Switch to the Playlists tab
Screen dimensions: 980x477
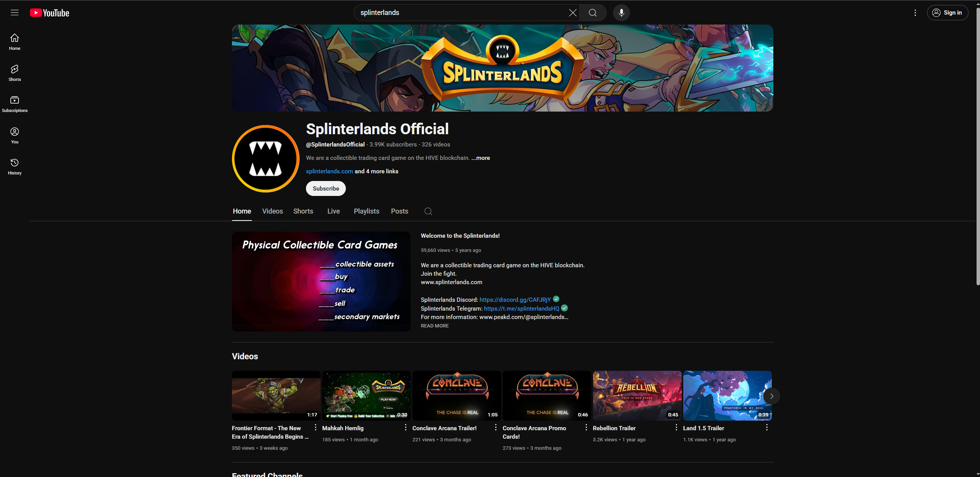(366, 211)
